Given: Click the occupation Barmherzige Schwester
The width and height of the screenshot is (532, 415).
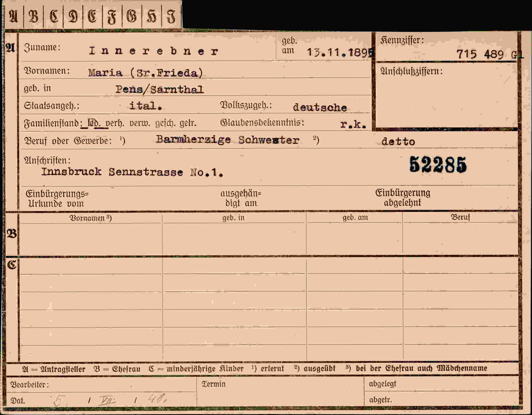Looking at the screenshot, I should [x=228, y=140].
